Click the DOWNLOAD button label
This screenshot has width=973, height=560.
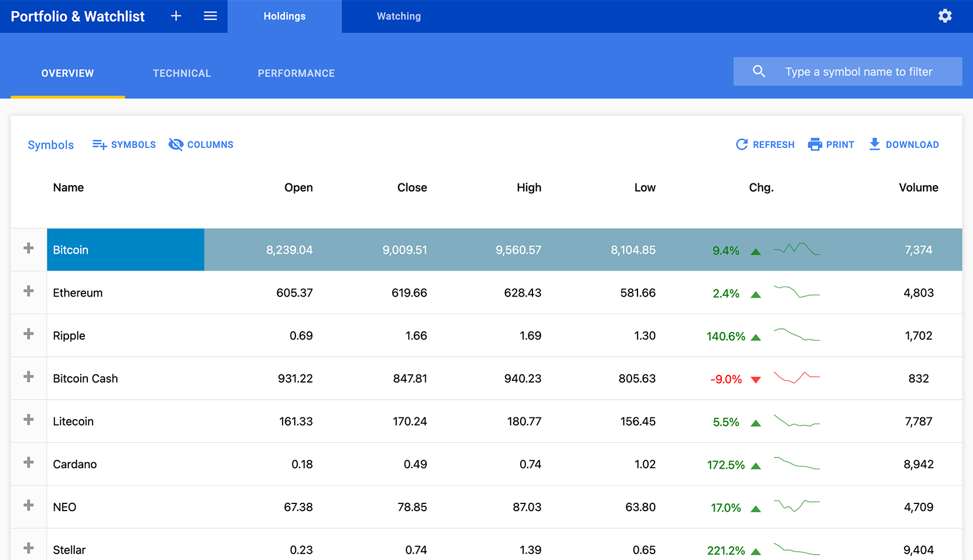click(912, 144)
